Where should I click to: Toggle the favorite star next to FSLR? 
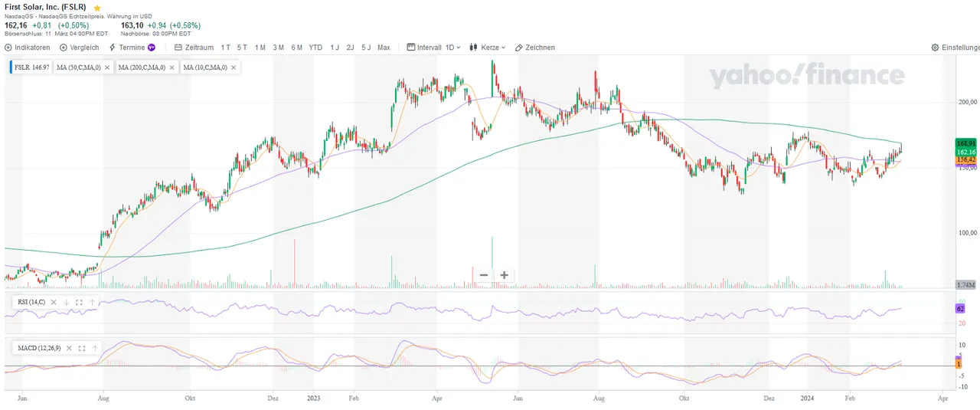coord(97,7)
